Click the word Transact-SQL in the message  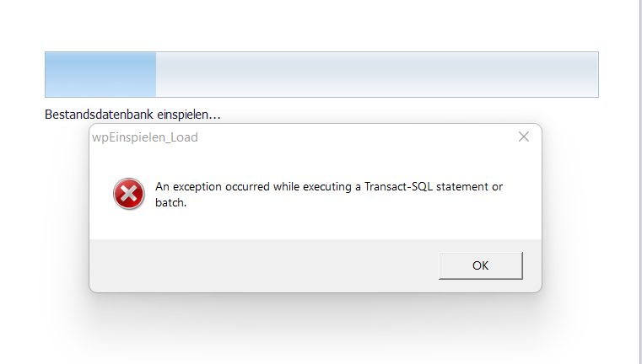click(398, 186)
